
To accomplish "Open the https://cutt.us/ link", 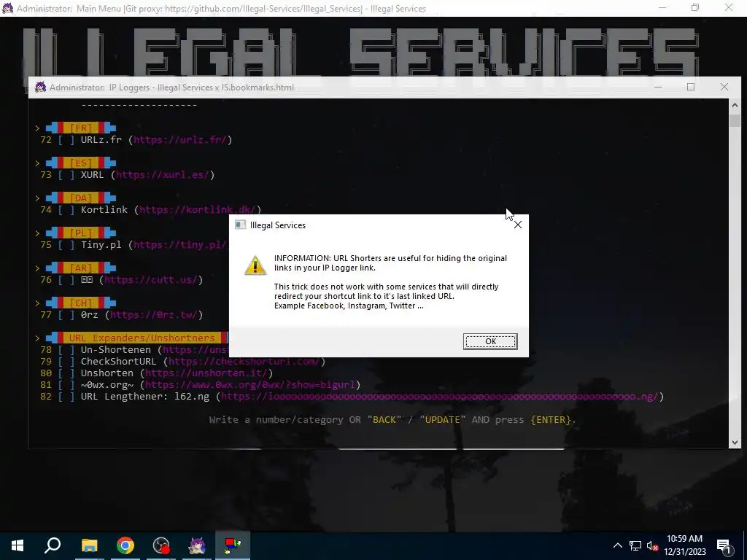I will click(151, 279).
